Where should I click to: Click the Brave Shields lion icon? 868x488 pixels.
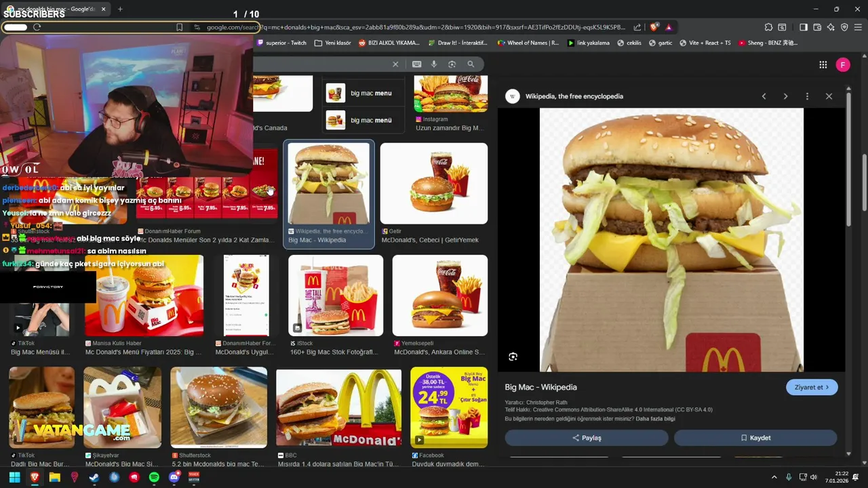[654, 27]
